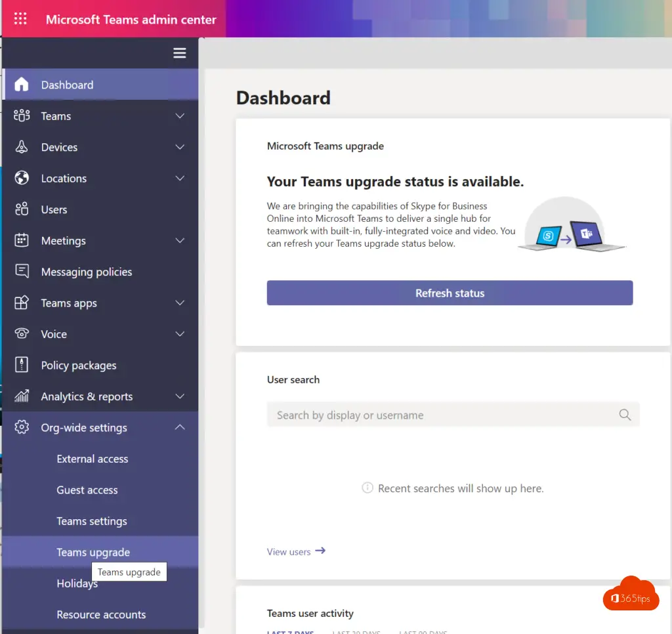Collapse the navigation menu with hamburger icon

click(180, 53)
